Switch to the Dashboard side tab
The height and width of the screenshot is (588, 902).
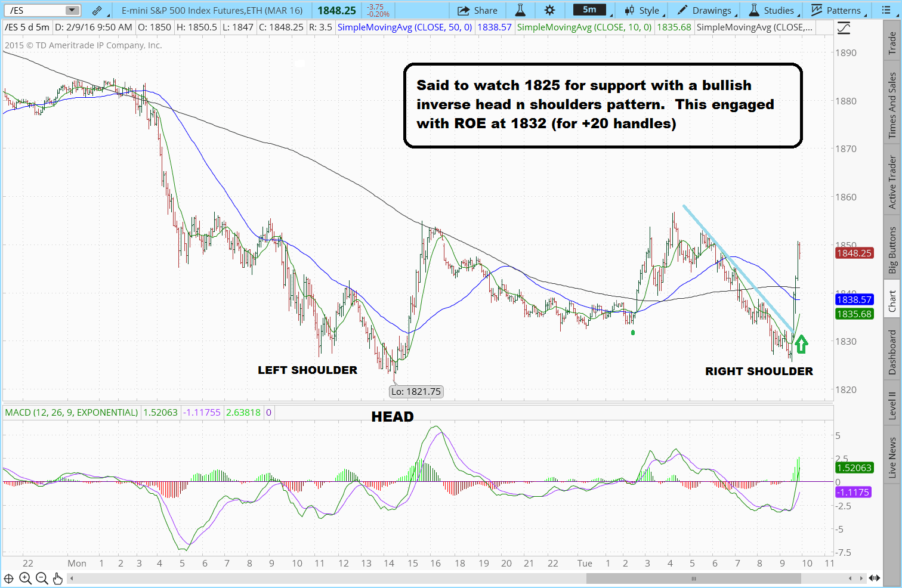[x=892, y=352]
